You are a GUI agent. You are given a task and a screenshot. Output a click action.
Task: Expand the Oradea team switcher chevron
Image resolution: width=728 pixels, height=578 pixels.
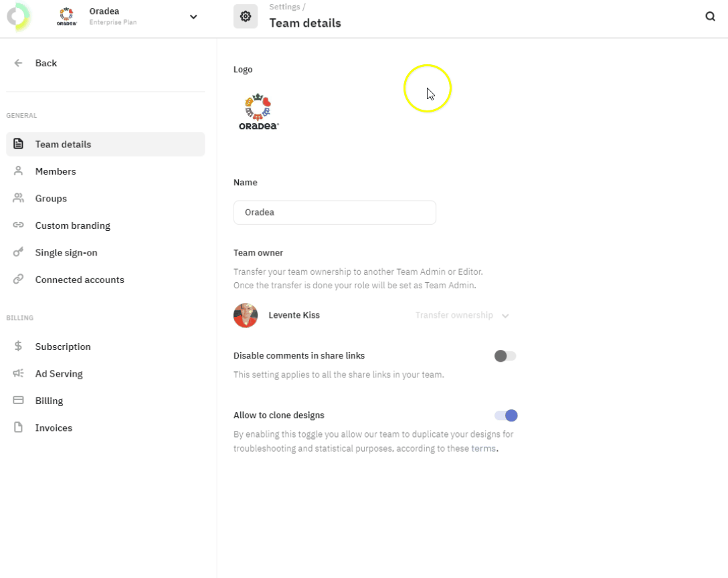193,17
